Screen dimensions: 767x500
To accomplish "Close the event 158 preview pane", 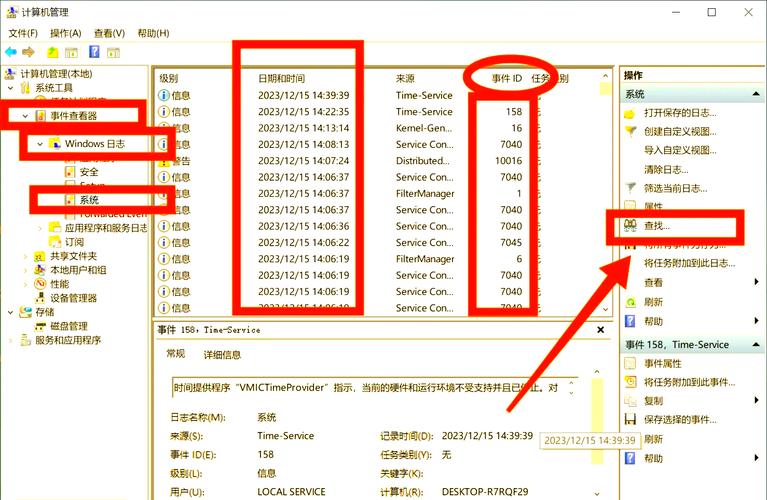I will click(600, 329).
